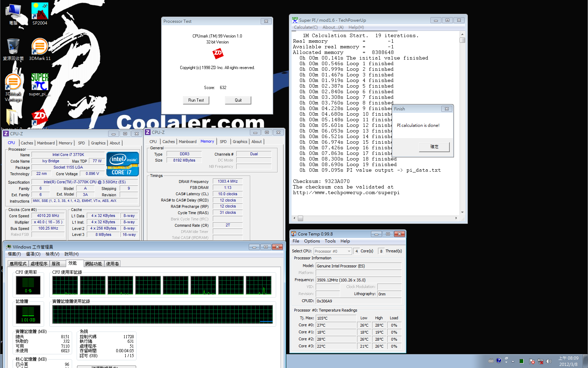
Task: Click the green Task Manager tray icon
Action: point(521,361)
